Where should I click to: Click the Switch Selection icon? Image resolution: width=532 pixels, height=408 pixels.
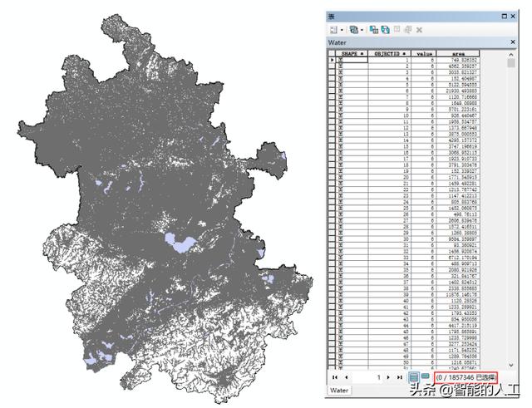pyautogui.click(x=385, y=29)
